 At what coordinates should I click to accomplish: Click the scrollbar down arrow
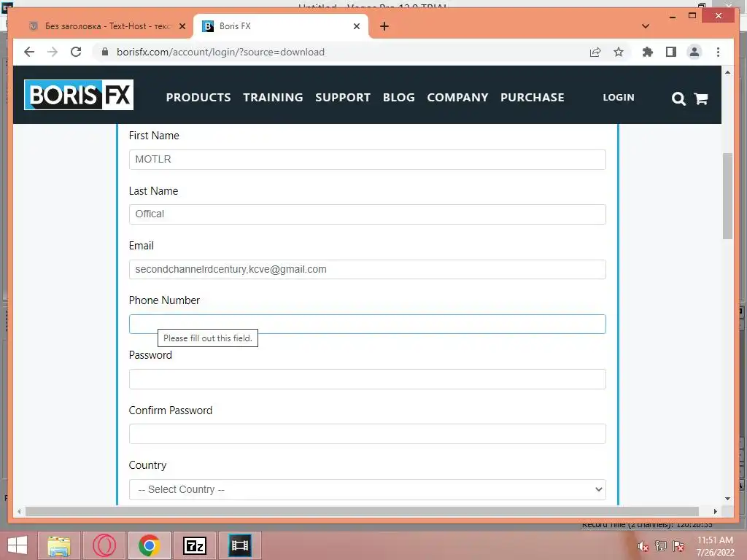727,499
